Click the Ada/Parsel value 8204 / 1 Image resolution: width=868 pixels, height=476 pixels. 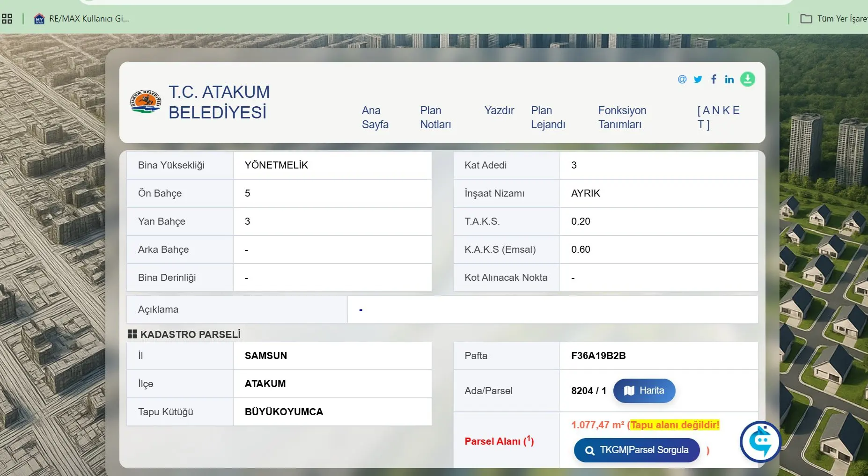588,391
